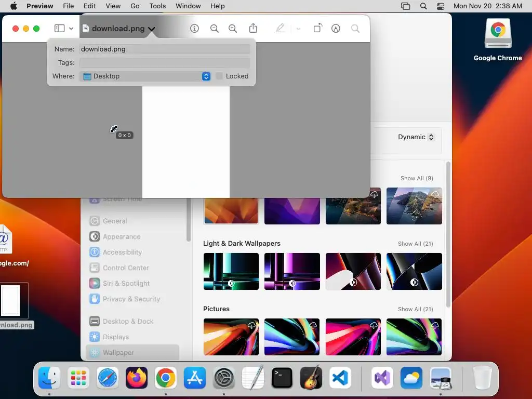
Task: Open Control Center in settings sidebar
Action: [133, 268]
